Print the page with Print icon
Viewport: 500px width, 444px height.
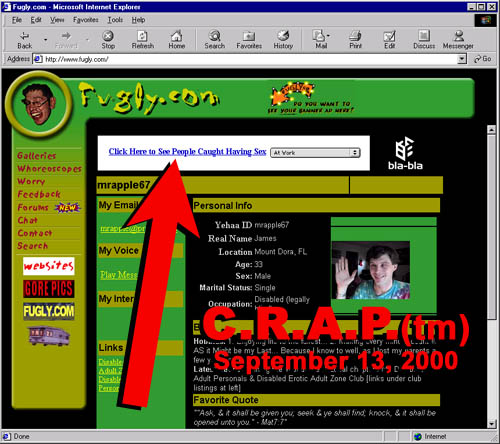coord(355,40)
